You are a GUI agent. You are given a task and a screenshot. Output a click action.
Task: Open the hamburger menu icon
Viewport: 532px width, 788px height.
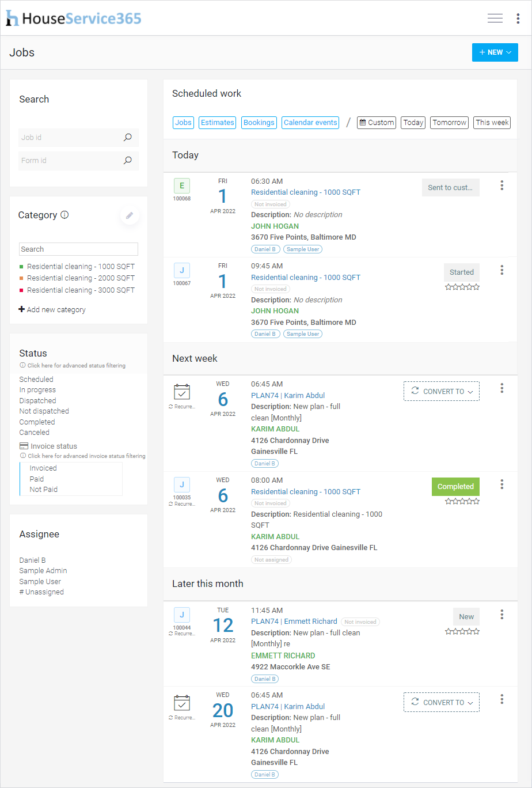coord(495,18)
